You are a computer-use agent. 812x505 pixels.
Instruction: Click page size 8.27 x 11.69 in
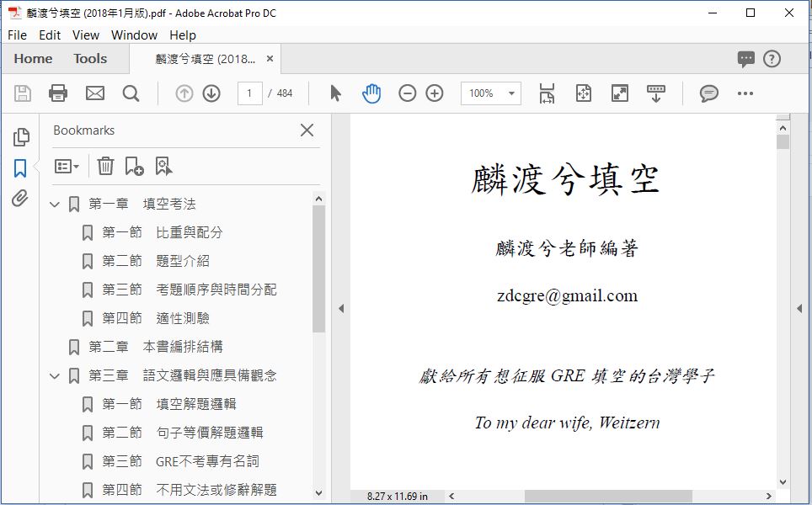click(398, 497)
